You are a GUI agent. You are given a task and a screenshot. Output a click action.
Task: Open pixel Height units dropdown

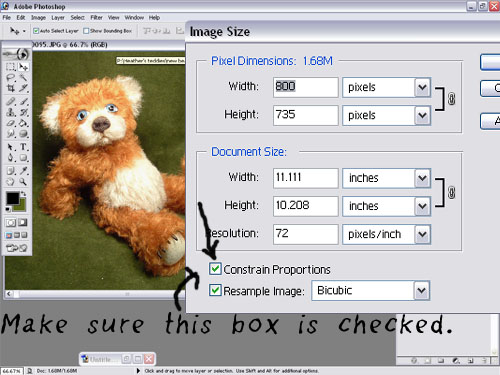[x=423, y=115]
